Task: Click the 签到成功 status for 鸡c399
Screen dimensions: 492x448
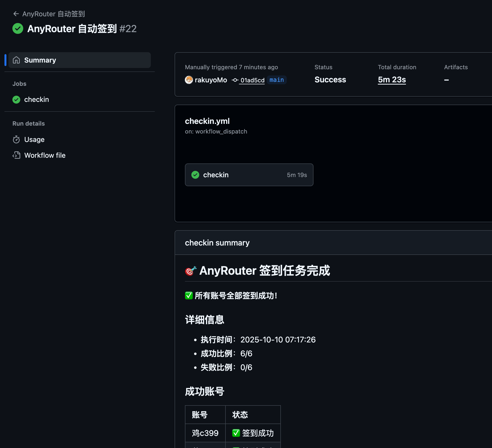Action: pyautogui.click(x=258, y=433)
